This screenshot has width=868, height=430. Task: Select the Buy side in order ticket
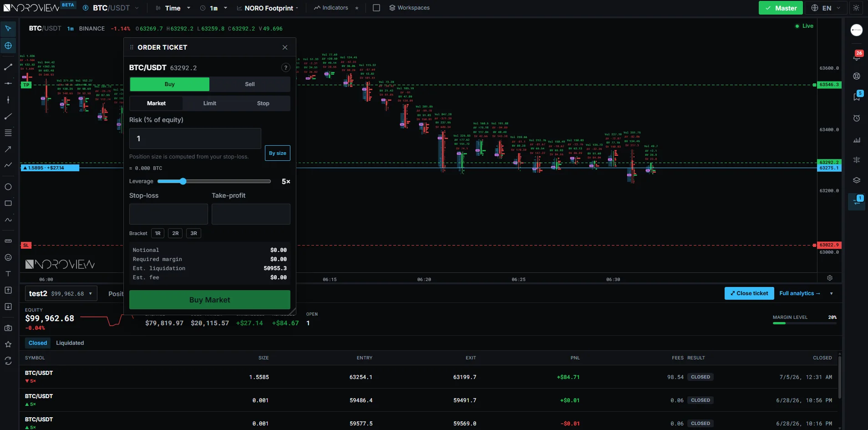coord(170,84)
